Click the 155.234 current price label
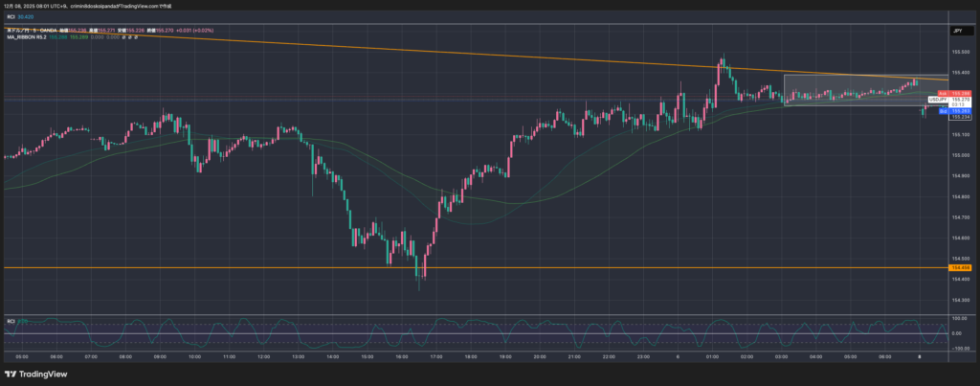 coord(960,118)
